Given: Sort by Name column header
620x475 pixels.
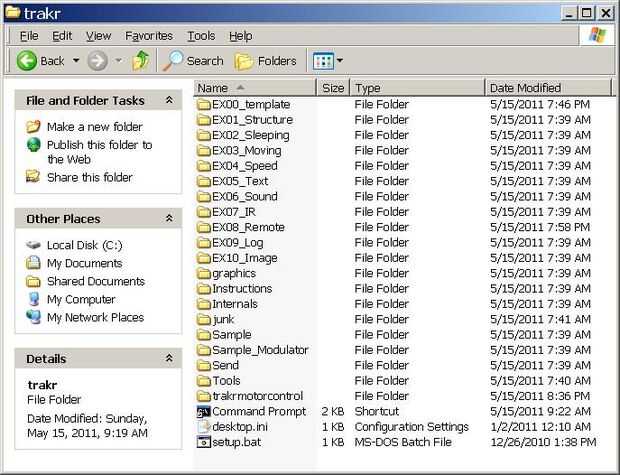Looking at the screenshot, I should click(255, 88).
